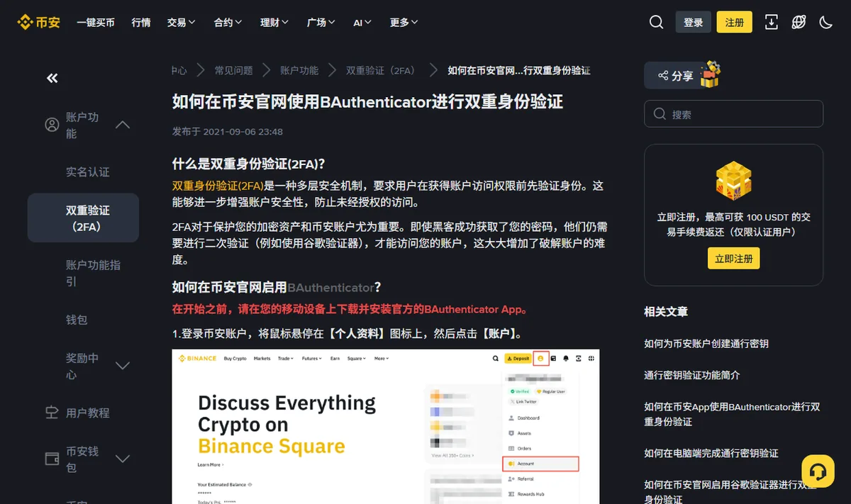
Task: Click BAuthenticator link in section heading
Action: click(x=330, y=287)
